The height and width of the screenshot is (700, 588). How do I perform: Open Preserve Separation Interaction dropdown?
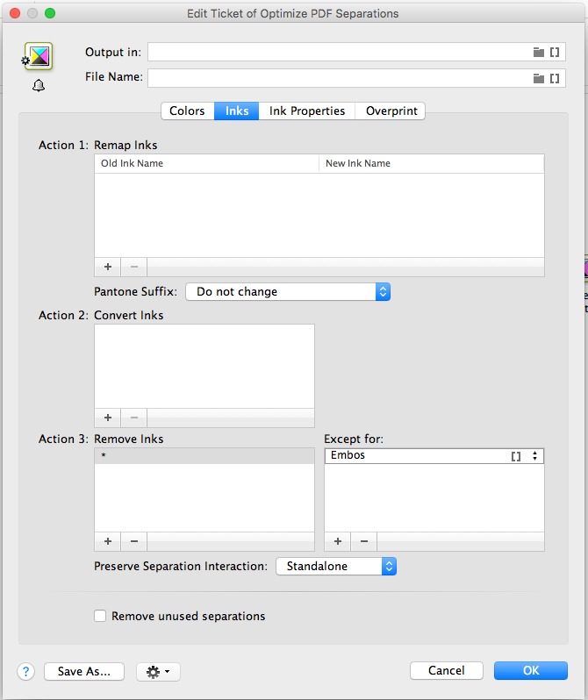tap(336, 567)
